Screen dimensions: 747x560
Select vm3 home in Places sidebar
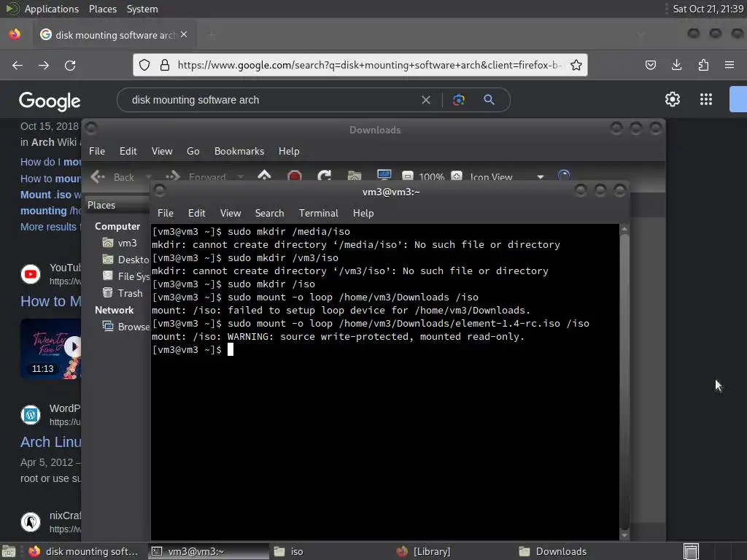coord(120,243)
